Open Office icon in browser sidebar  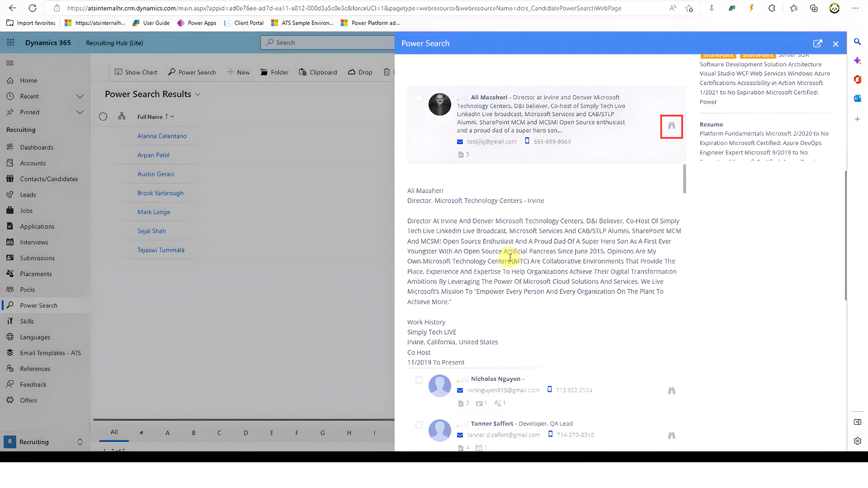point(857,80)
